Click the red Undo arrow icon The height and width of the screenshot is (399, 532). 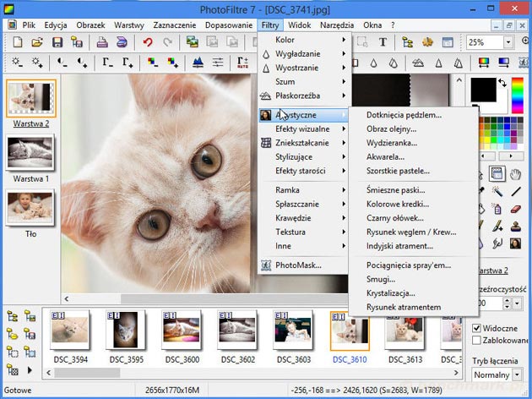(149, 41)
